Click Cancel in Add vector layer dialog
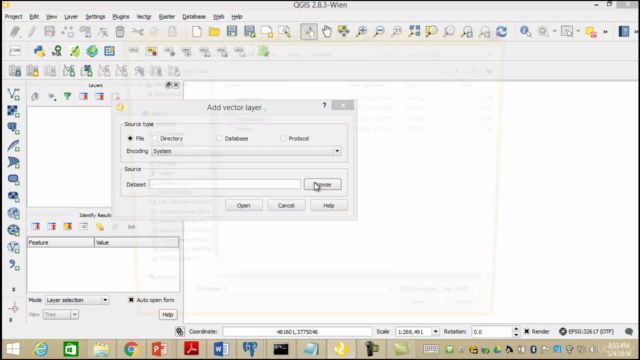Screen dimensions: 640x360 (x=286, y=205)
